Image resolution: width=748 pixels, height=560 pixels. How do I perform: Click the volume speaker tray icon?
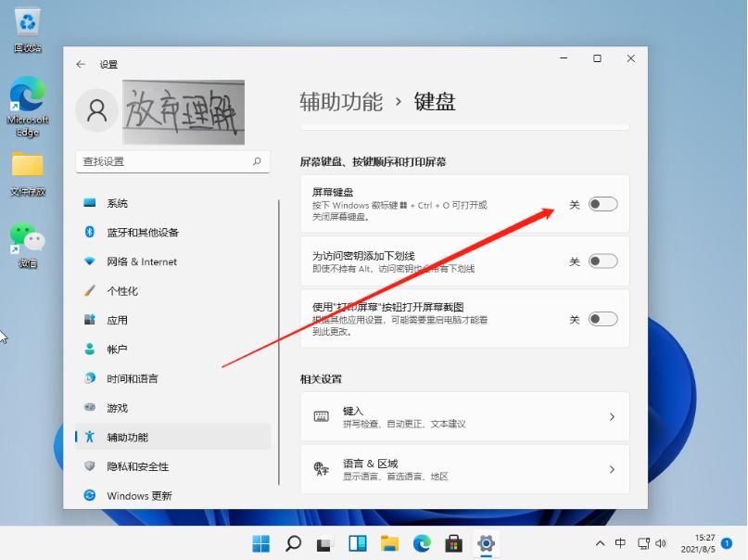(x=661, y=543)
